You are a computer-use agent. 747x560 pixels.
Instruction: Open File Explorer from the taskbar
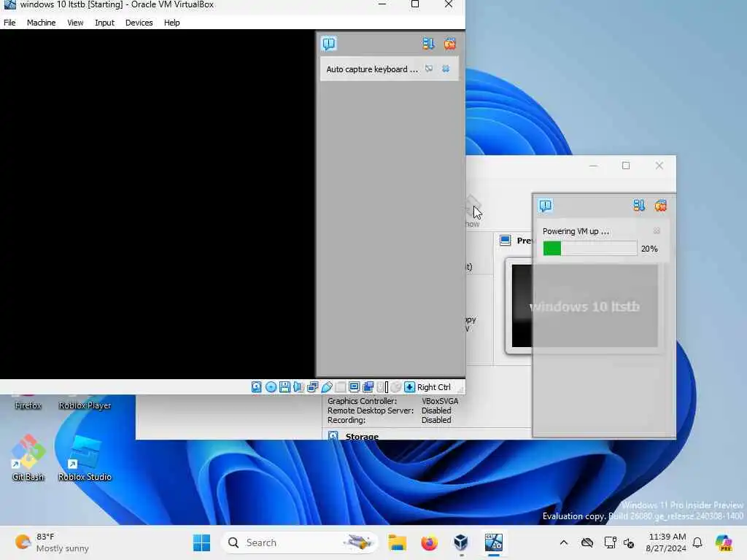coord(397,542)
